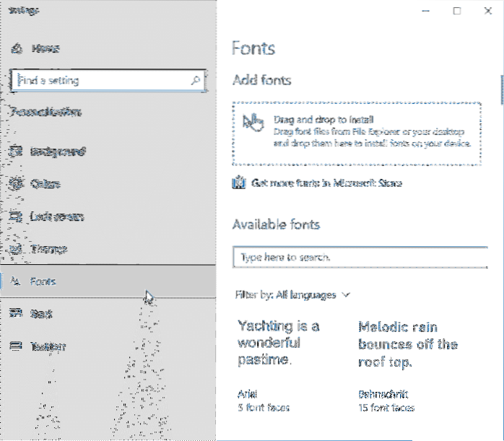Viewport: 504px width, 441px height.
Task: Click the Taskbar settings icon
Action: [x=16, y=346]
